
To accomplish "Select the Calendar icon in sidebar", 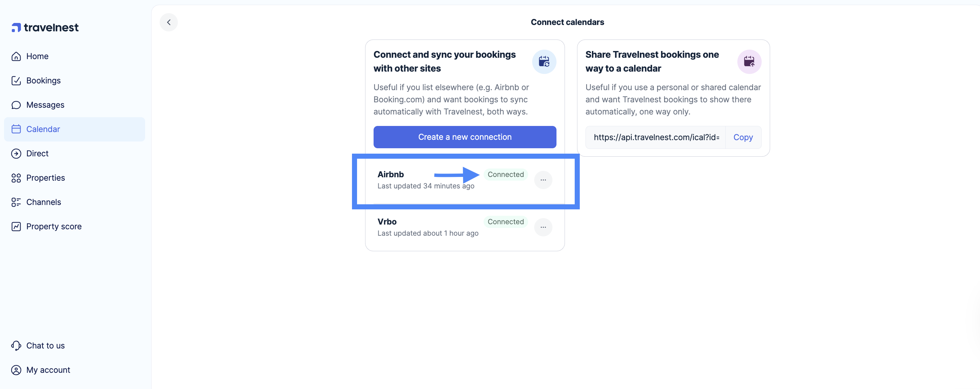I will (x=16, y=129).
